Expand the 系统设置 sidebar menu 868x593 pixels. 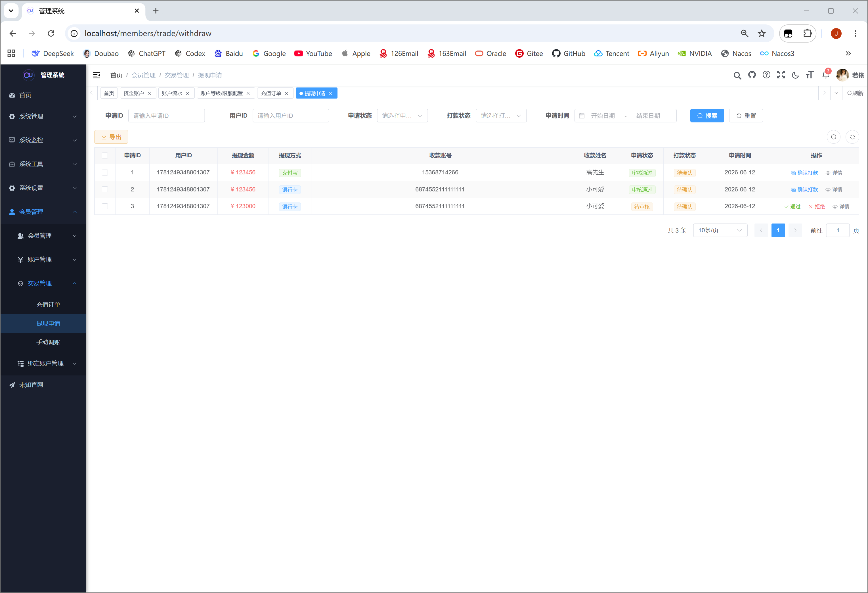pos(43,188)
